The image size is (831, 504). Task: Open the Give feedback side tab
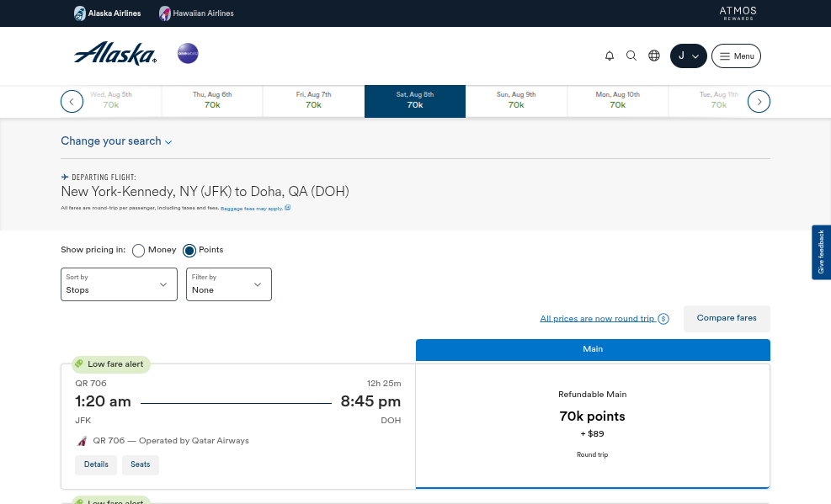822,252
